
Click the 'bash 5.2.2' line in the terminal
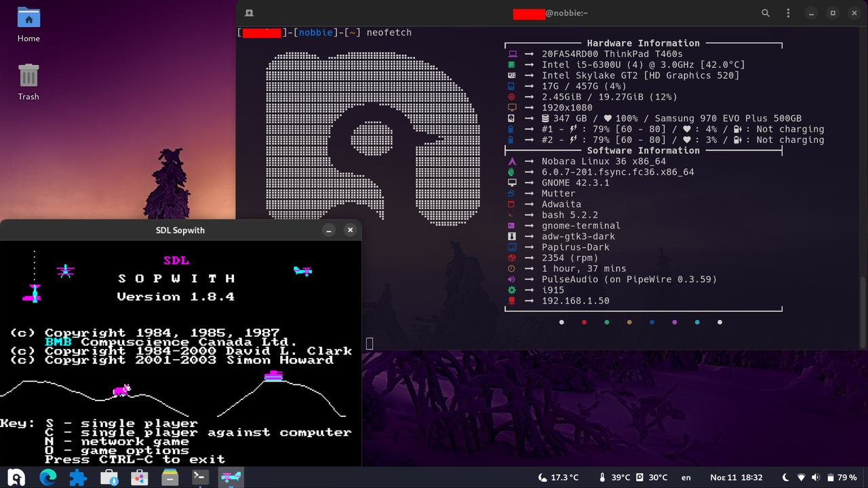570,215
